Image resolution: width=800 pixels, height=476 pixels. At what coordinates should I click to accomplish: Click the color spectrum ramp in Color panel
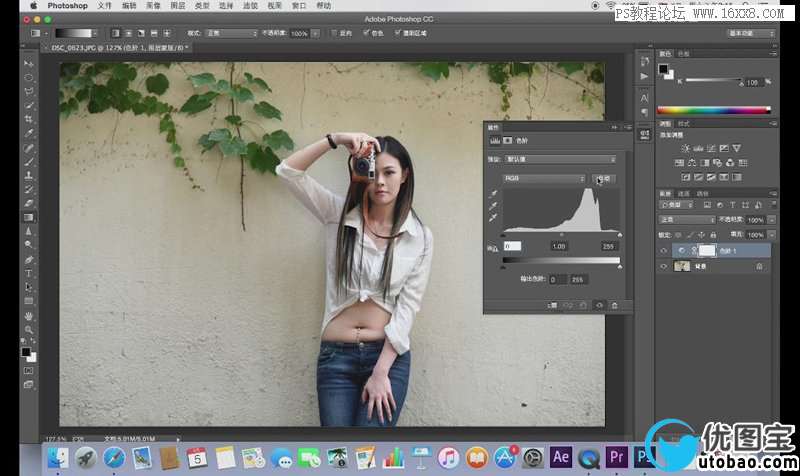(x=713, y=109)
